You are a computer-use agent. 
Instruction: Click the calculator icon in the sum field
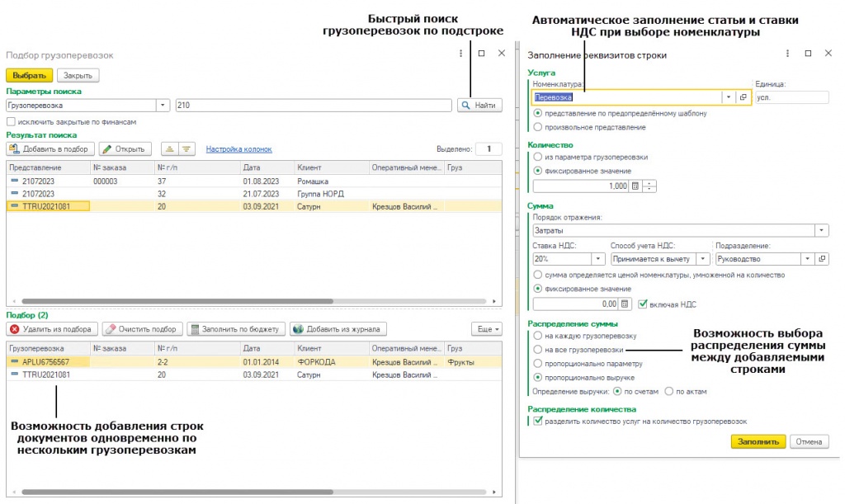point(625,304)
